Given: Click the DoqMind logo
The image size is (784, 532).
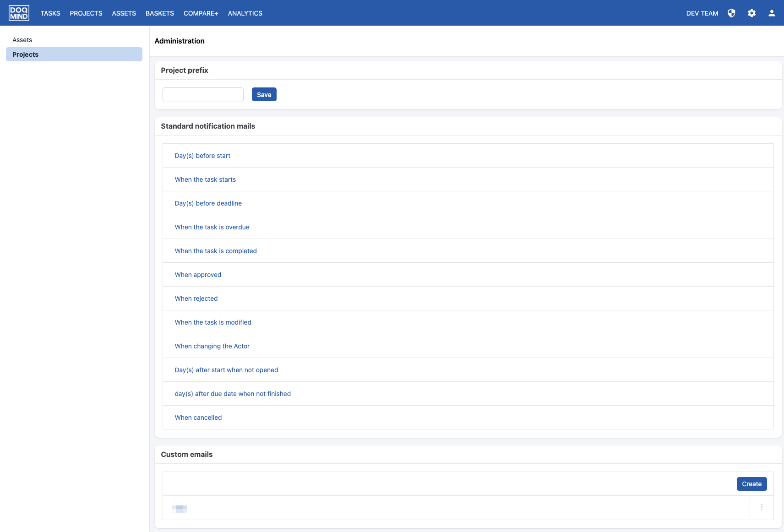Looking at the screenshot, I should point(19,13).
